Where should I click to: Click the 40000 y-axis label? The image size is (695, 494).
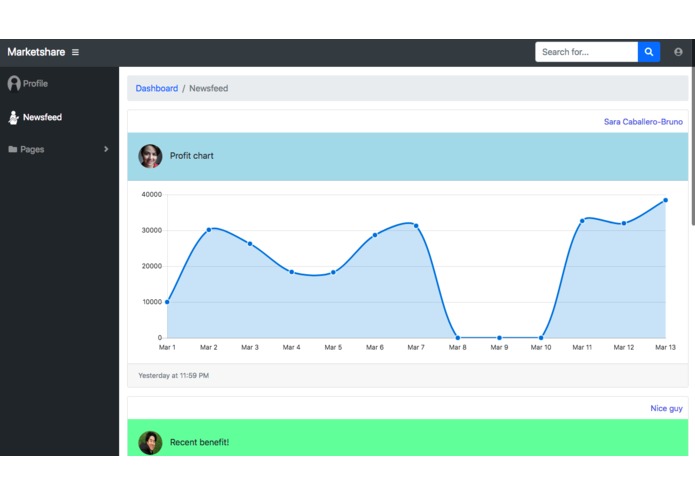[x=152, y=194]
